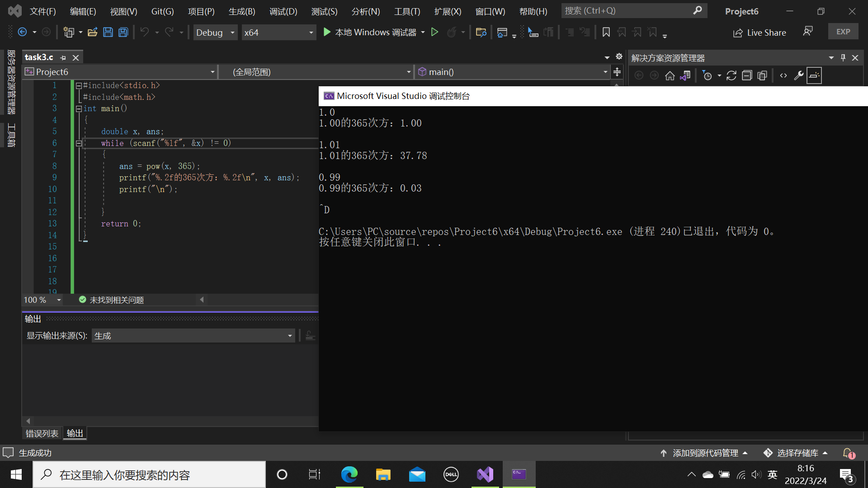The image size is (868, 488).
Task: Click Home icon in Solution Explorer toolbar
Action: 670,75
